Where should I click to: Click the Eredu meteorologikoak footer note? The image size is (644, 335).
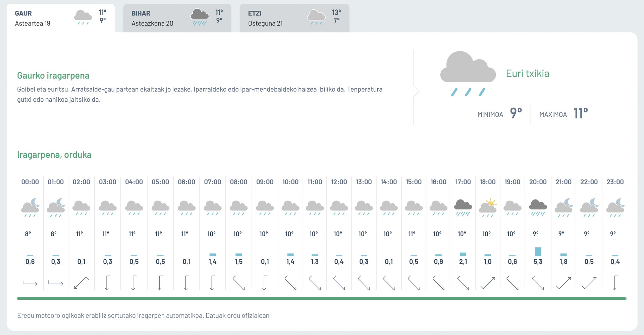click(x=143, y=316)
